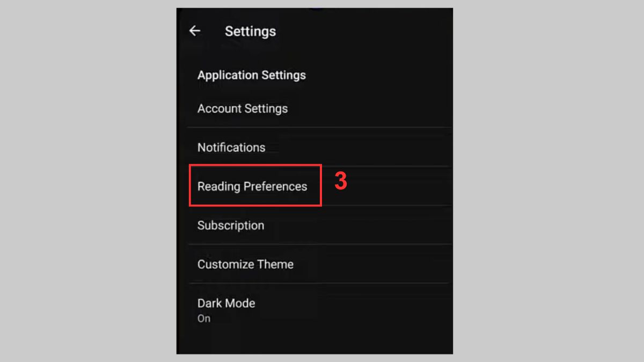Viewport: 644px width, 362px height.
Task: Select the Application Settings section header
Action: pos(251,75)
